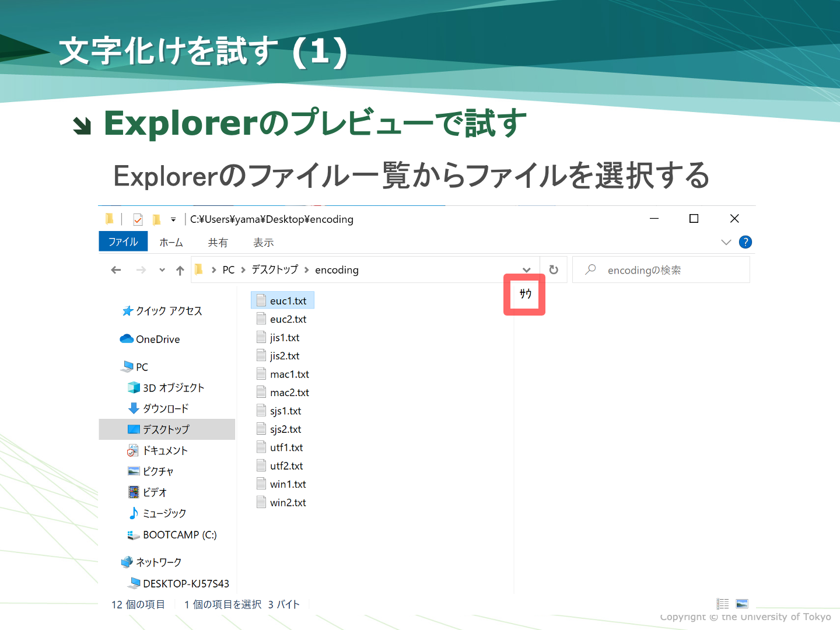
Task: Open 3D オブジェクト folder in sidebar
Action: click(x=166, y=388)
